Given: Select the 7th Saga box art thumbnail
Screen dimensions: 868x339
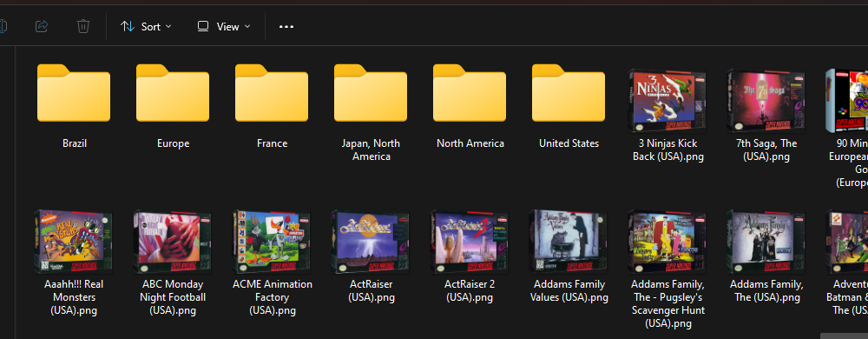Looking at the screenshot, I should [766, 101].
